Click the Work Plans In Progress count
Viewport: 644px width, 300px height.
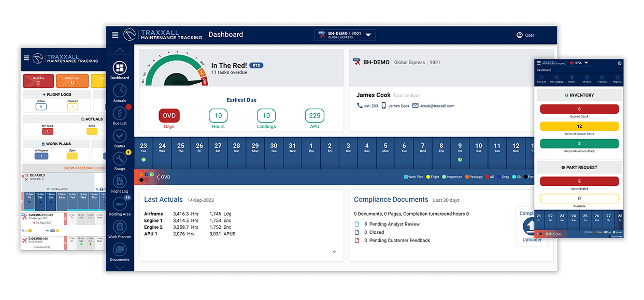[x=41, y=156]
